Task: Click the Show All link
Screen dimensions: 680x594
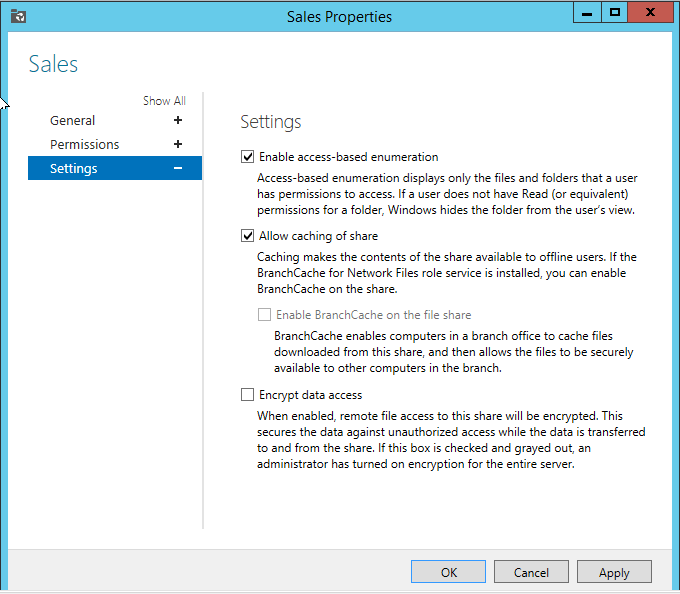Action: (164, 101)
